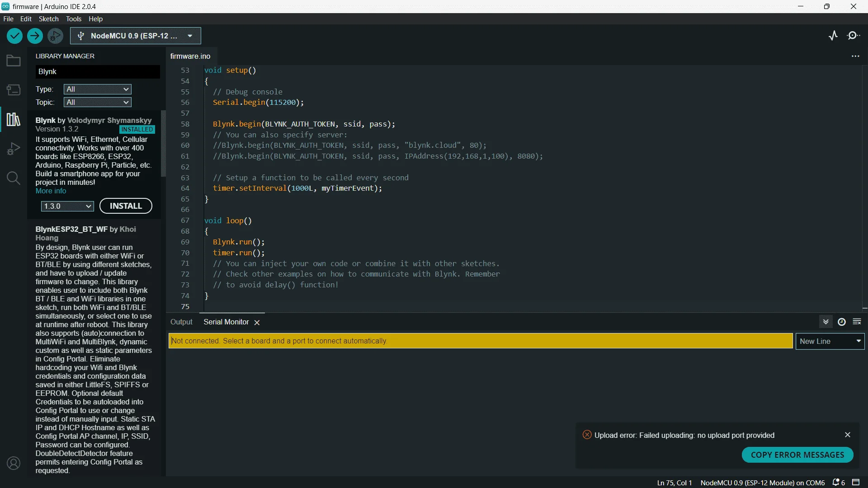Click the USB icon in board selector
The image size is (868, 488).
tap(81, 36)
